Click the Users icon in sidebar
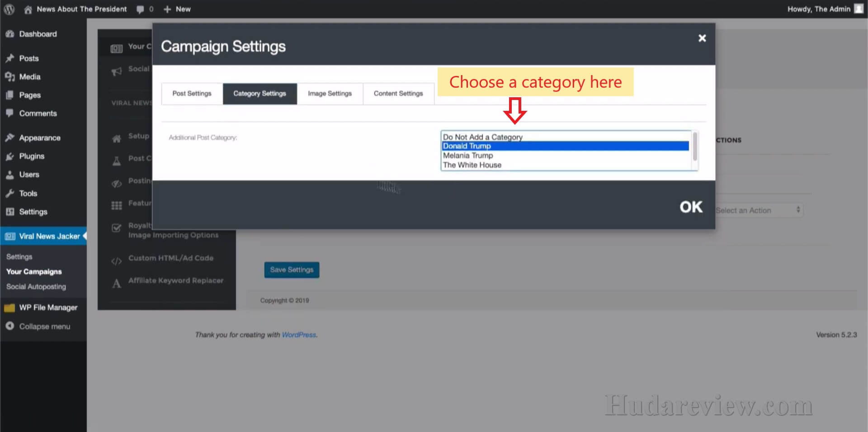The height and width of the screenshot is (432, 868). pos(9,175)
